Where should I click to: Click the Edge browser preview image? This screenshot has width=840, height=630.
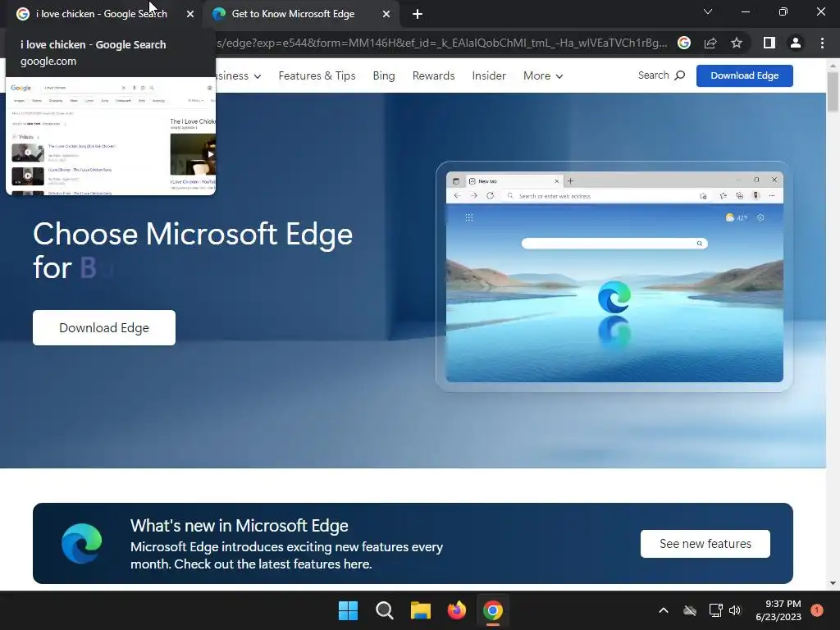614,276
